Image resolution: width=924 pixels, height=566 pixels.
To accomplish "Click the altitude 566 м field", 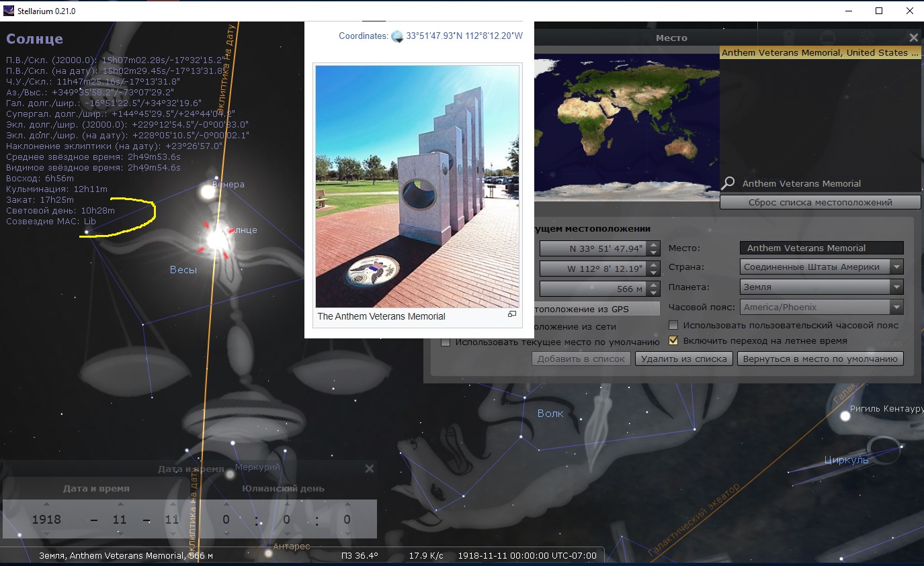I will click(594, 289).
